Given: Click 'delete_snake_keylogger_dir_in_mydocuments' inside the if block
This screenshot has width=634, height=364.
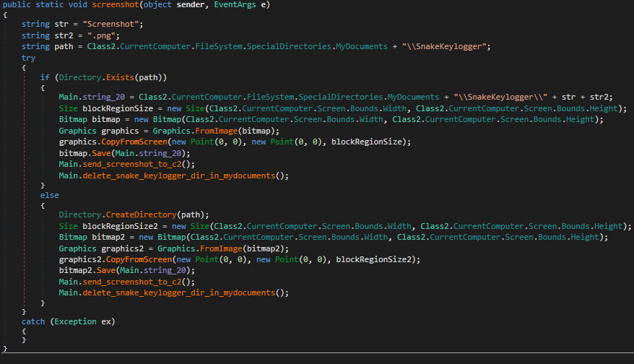Looking at the screenshot, I should [178, 175].
